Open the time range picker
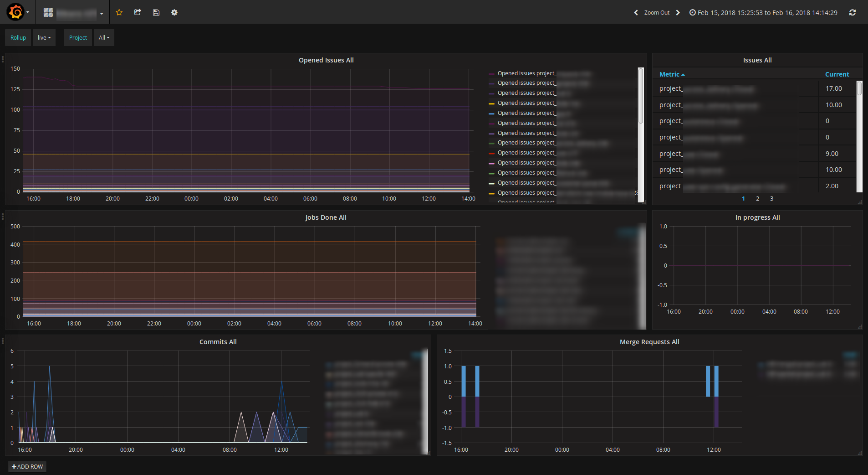The image size is (868, 475). click(763, 13)
